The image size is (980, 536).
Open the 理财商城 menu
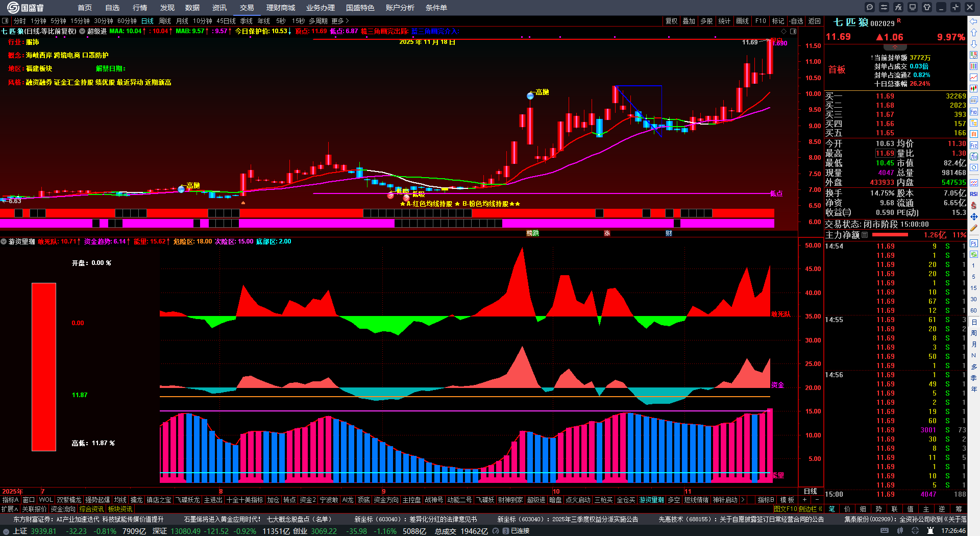pos(281,8)
